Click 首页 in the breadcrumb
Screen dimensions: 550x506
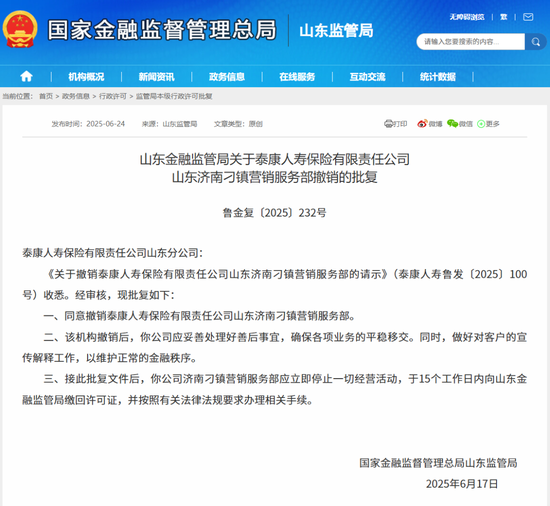coord(46,96)
